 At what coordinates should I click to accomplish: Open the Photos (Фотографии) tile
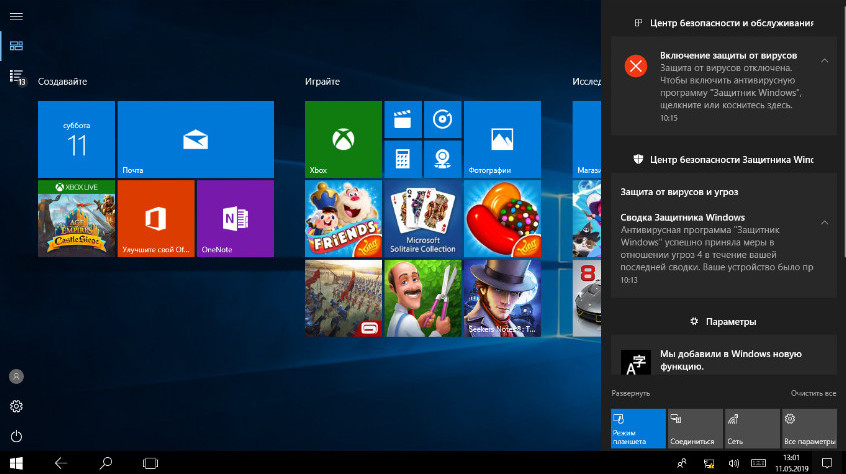(502, 139)
